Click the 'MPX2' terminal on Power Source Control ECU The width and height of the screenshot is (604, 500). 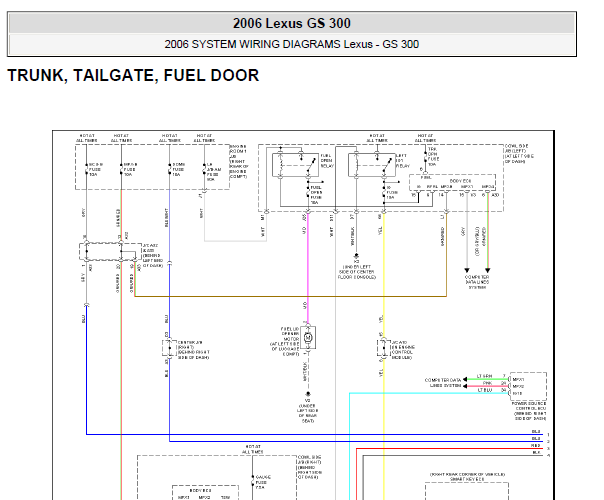pyautogui.click(x=518, y=386)
